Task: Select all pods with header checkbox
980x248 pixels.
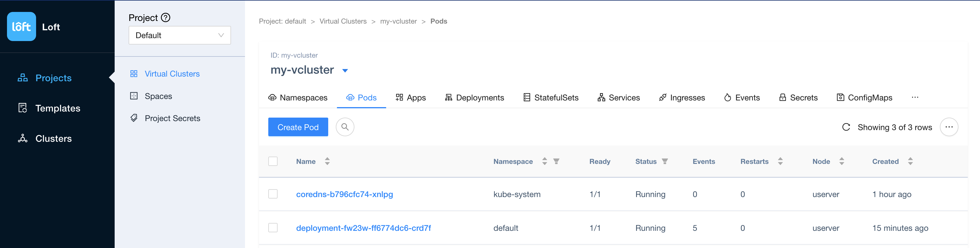Action: pyautogui.click(x=273, y=161)
